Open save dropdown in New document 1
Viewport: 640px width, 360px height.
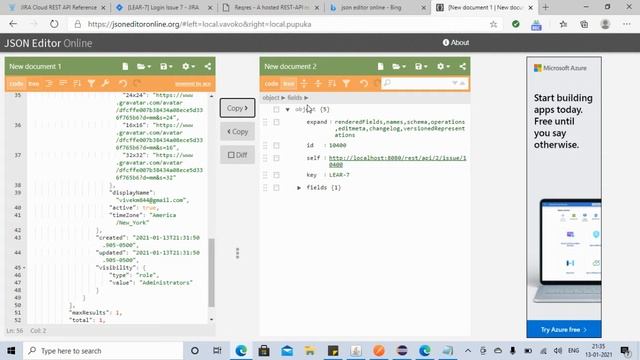coord(166,67)
